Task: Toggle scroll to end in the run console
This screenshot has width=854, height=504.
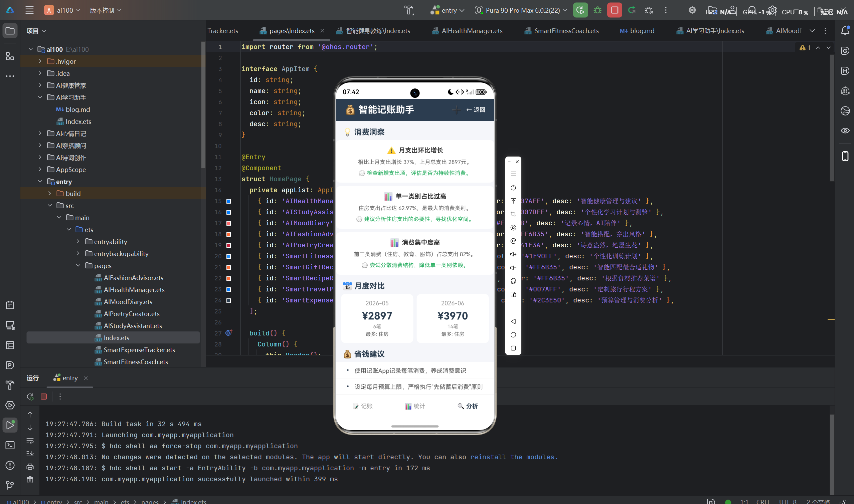Action: pos(30,453)
